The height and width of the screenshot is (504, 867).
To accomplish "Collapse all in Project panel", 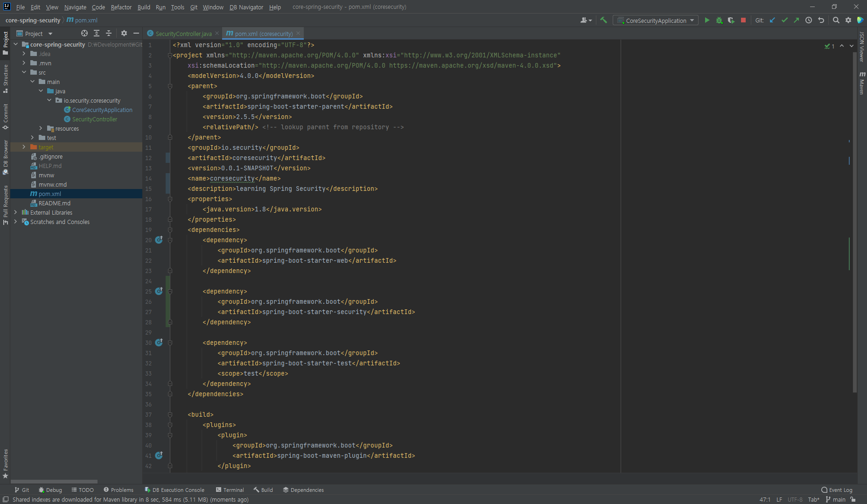I will coord(109,33).
